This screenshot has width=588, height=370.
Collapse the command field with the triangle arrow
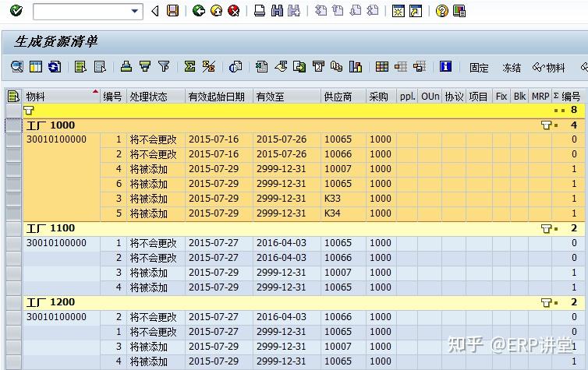point(155,11)
